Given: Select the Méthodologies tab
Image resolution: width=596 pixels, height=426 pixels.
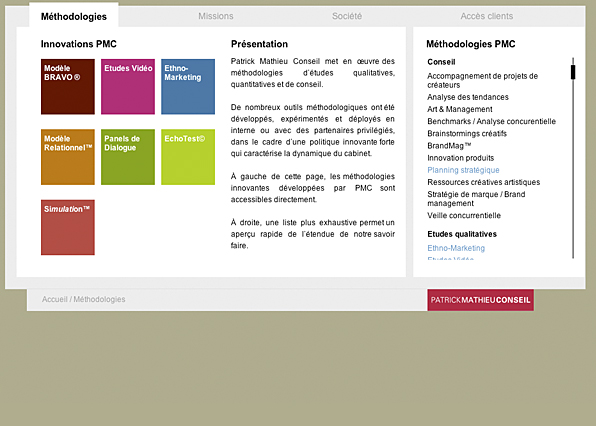Looking at the screenshot, I should pos(74,16).
